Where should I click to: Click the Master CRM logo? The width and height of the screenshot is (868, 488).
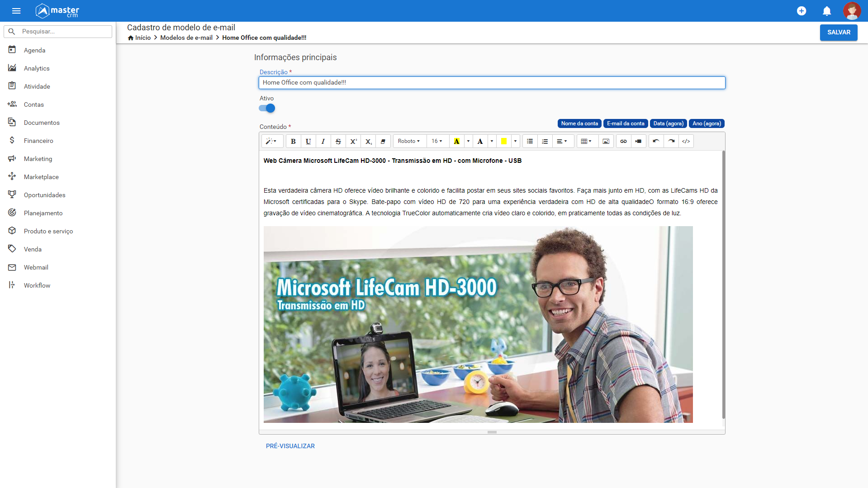coord(57,11)
